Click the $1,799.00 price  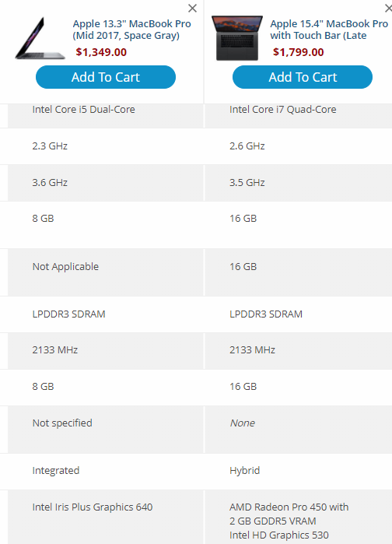point(299,52)
